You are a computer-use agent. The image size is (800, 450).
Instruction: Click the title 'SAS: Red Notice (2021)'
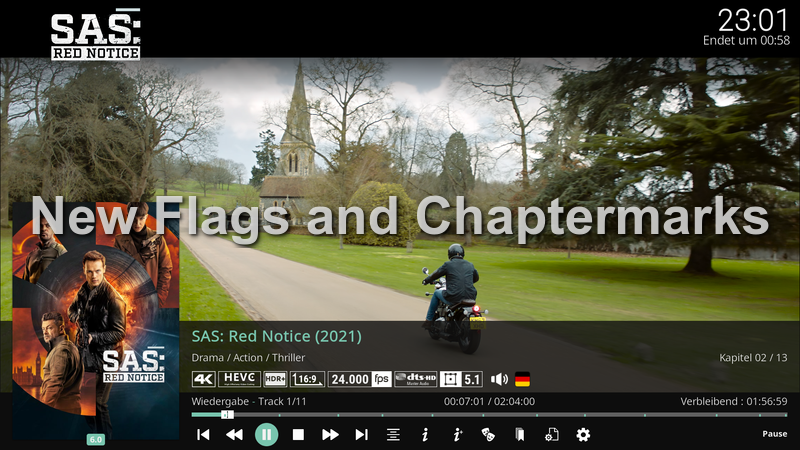coord(277,336)
